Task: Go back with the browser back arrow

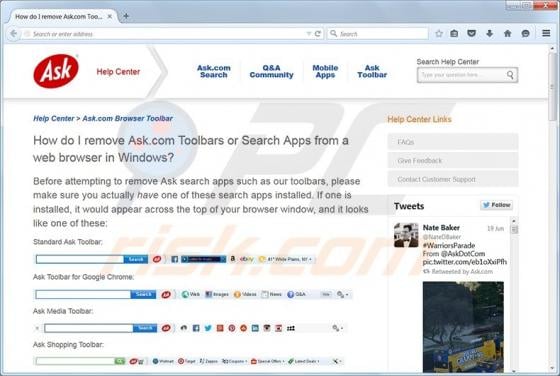Action: (13, 34)
